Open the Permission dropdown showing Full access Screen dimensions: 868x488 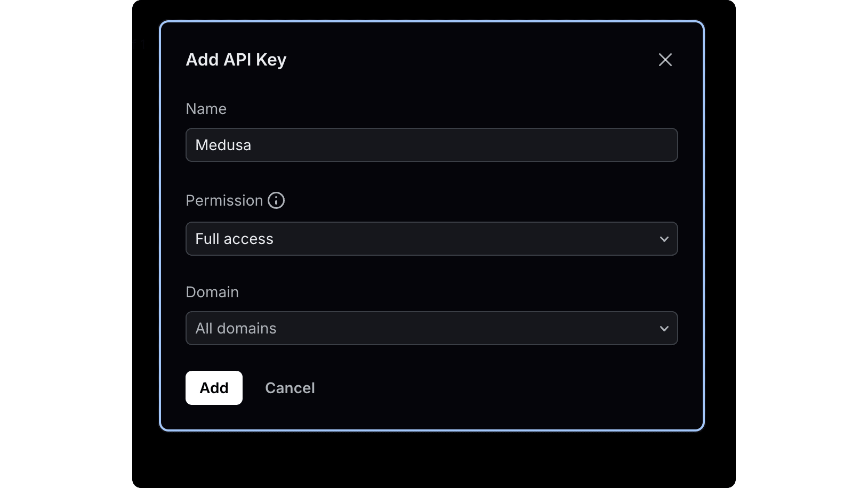point(431,239)
